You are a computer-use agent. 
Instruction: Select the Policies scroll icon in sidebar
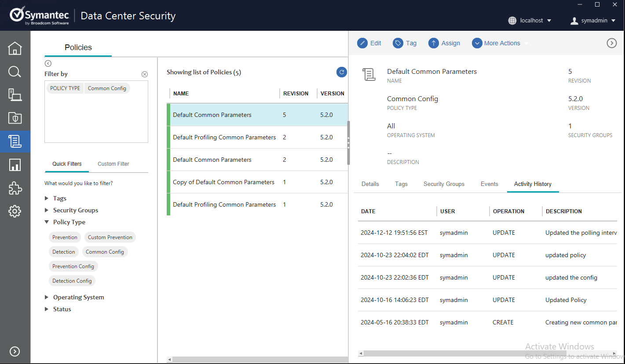click(x=15, y=142)
